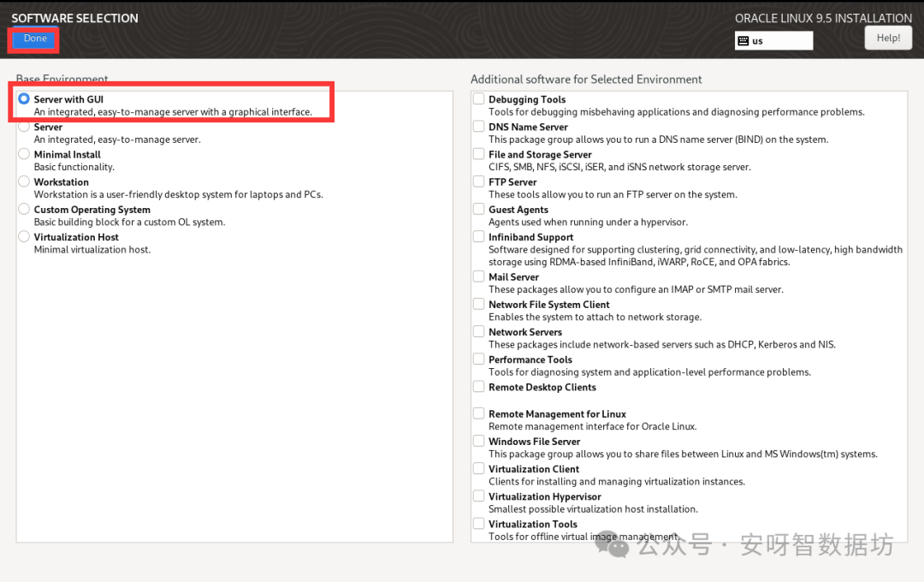
Task: Enable the Virtualization Tools checkbox
Action: point(478,524)
